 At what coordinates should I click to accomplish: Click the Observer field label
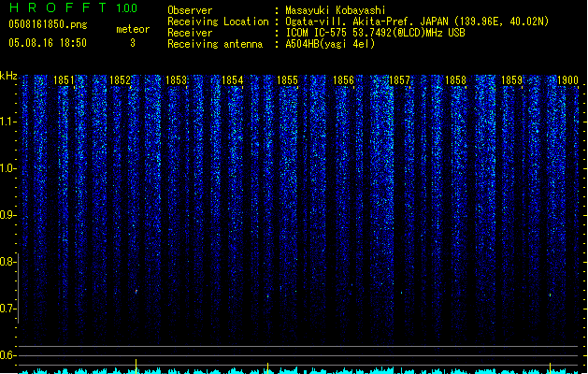pos(190,10)
